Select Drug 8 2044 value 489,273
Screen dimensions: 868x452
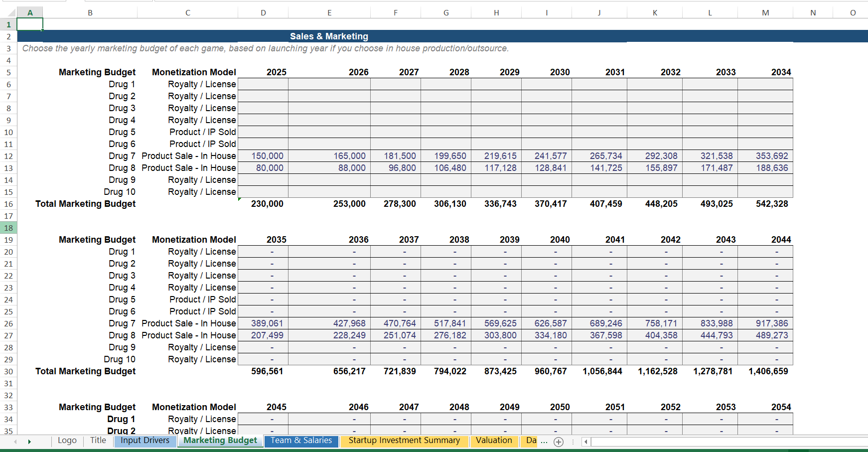765,335
